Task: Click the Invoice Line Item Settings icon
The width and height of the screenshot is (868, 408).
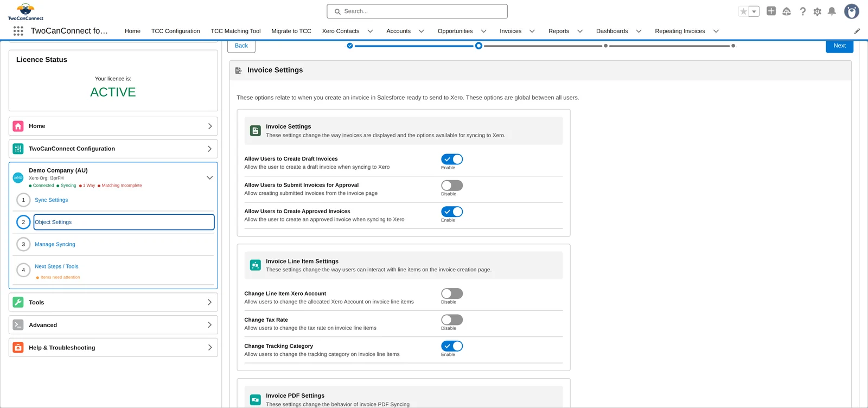Action: pyautogui.click(x=255, y=265)
